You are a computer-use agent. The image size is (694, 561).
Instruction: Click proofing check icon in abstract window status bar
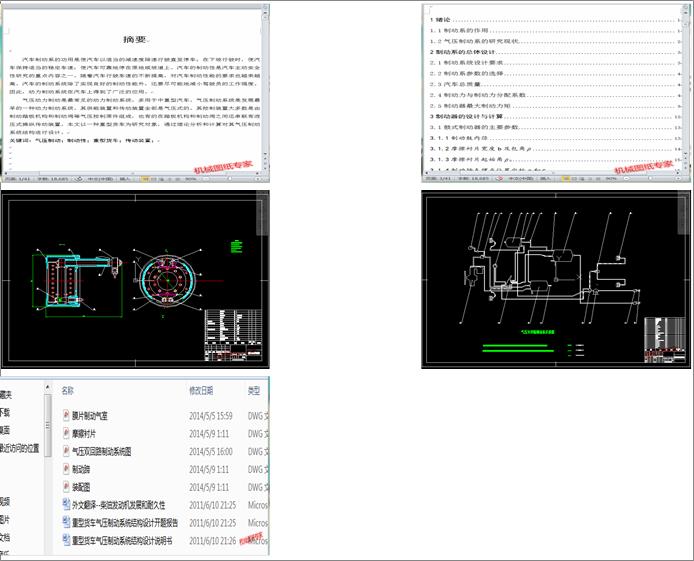pos(79,179)
